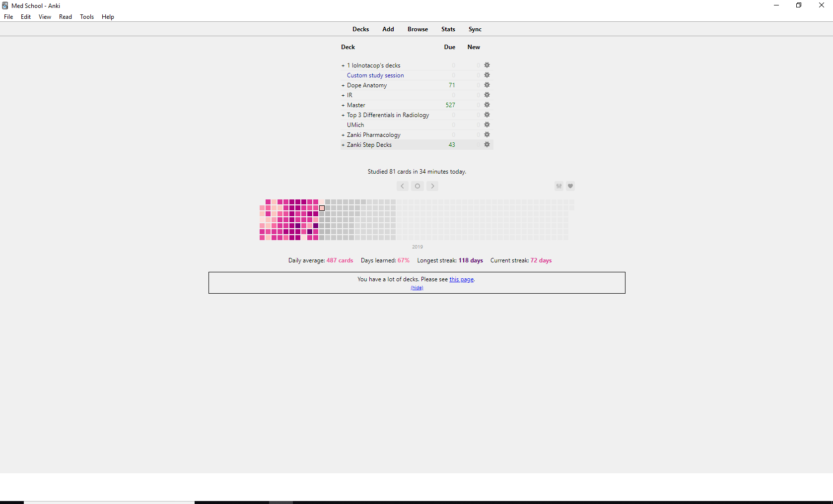Open the Master deck
833x504 pixels.
(356, 105)
